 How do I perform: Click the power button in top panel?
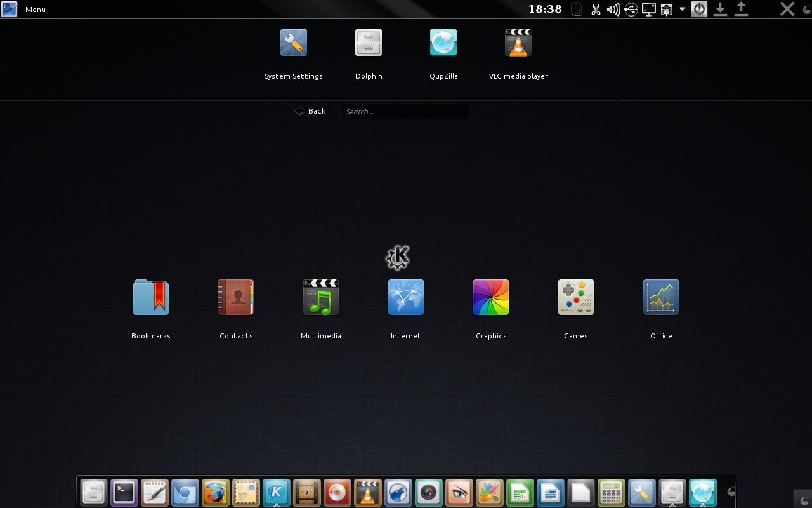click(699, 9)
